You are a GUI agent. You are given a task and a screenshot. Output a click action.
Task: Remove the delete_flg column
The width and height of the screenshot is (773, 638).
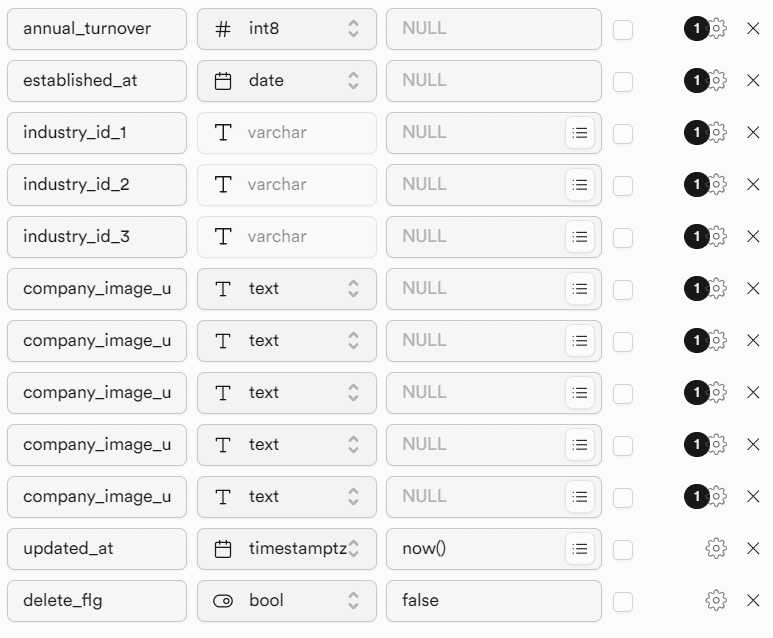[753, 600]
